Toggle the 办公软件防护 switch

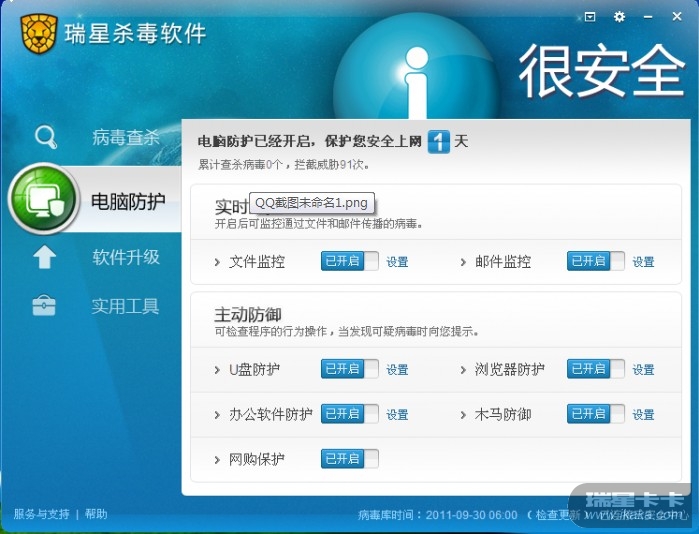pos(350,414)
